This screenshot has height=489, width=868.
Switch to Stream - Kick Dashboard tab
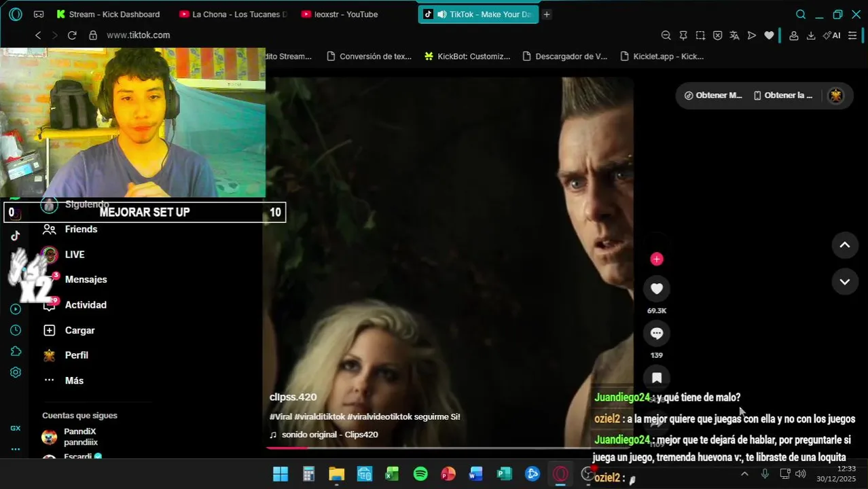click(109, 14)
